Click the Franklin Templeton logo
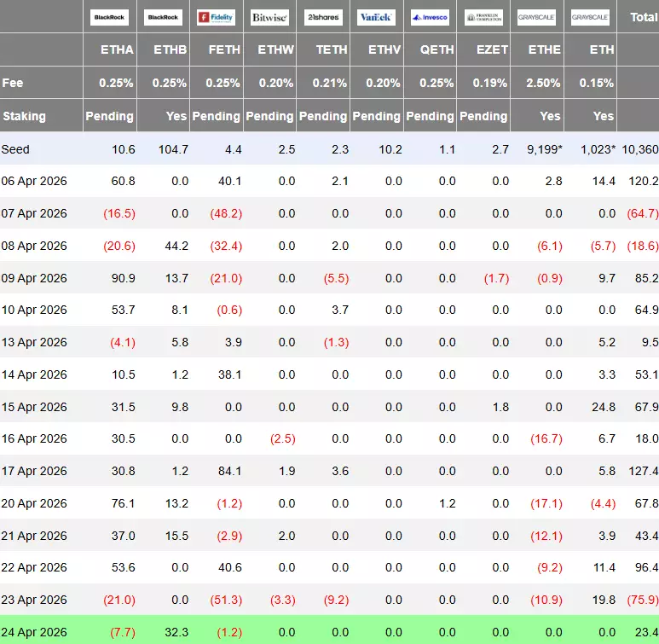 (483, 17)
